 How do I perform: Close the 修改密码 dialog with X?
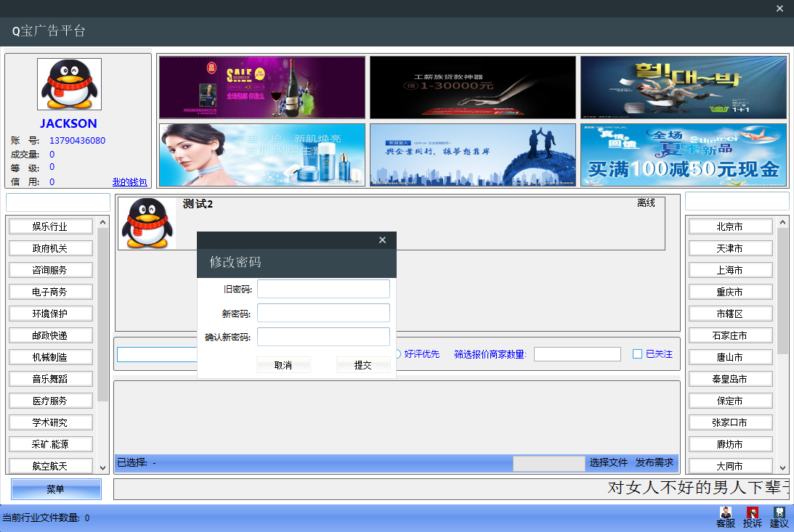(383, 240)
